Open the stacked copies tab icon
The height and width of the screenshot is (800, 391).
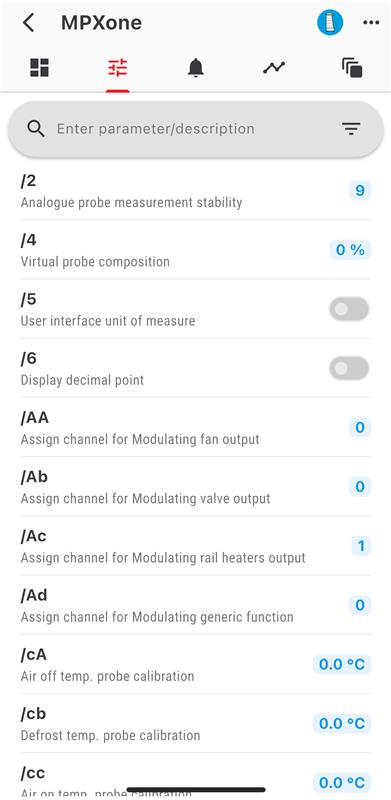[x=352, y=67]
